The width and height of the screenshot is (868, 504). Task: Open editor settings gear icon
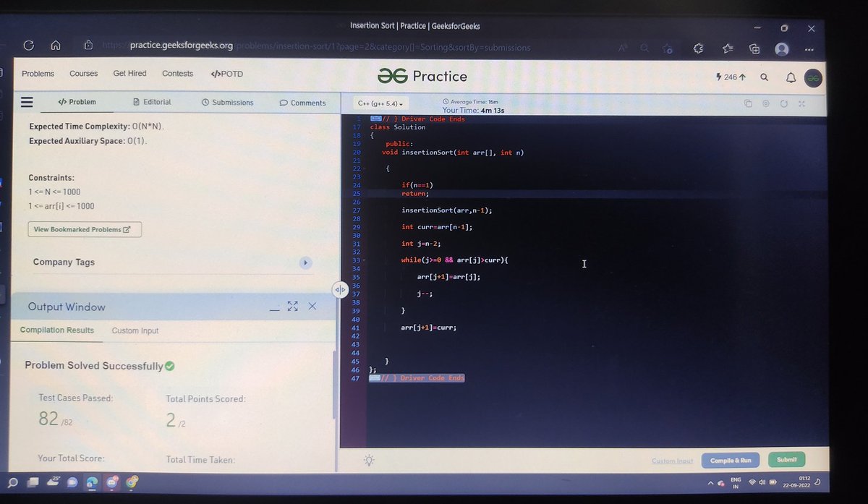[x=765, y=103]
